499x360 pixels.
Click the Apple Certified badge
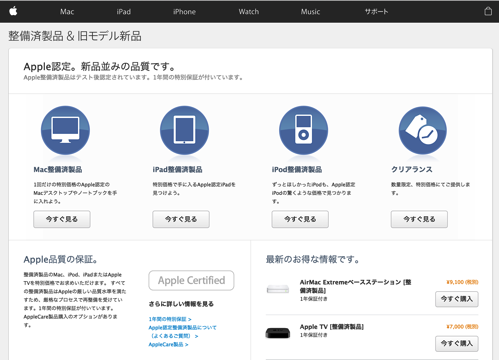coord(191,280)
